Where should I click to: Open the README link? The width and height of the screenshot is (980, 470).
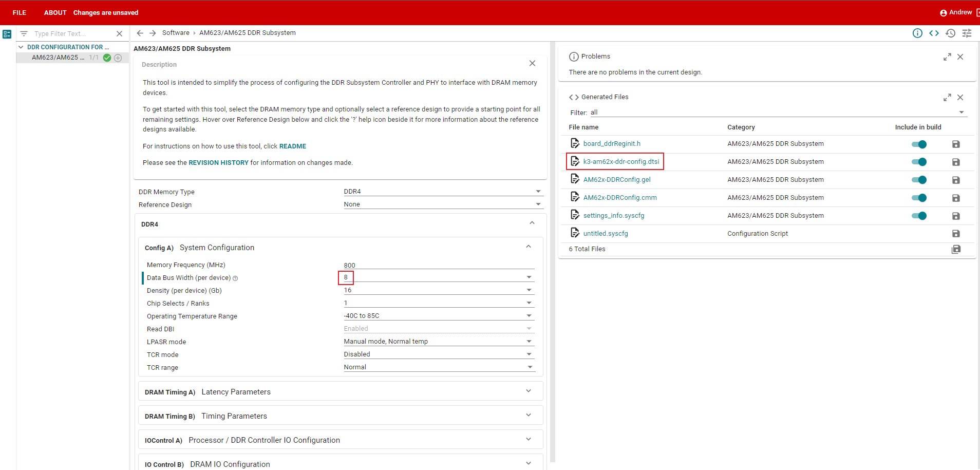(293, 146)
